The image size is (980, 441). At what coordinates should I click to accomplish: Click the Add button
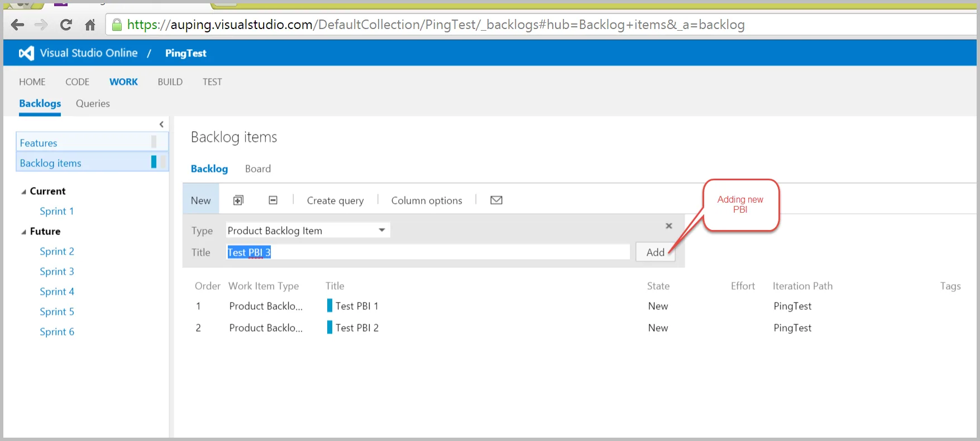[656, 252]
